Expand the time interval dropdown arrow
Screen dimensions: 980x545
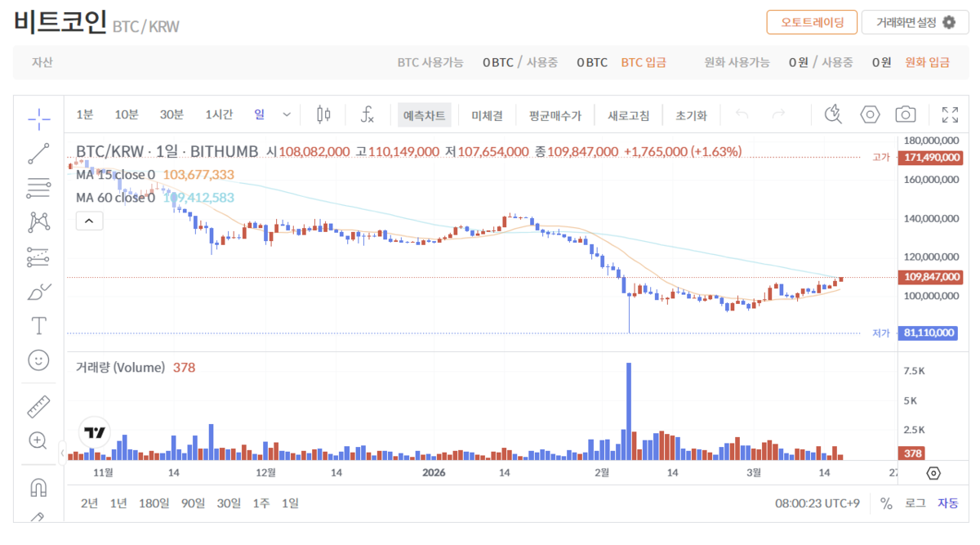287,114
